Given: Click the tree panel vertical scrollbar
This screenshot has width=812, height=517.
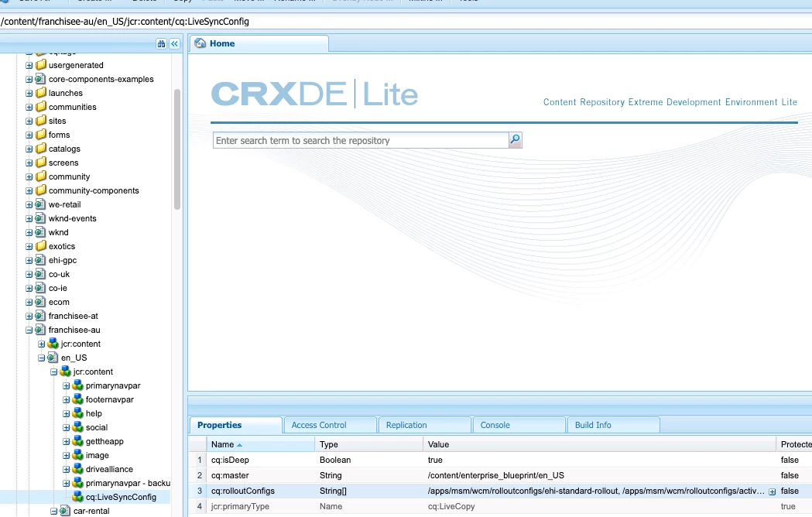Looking at the screenshot, I should (x=177, y=149).
